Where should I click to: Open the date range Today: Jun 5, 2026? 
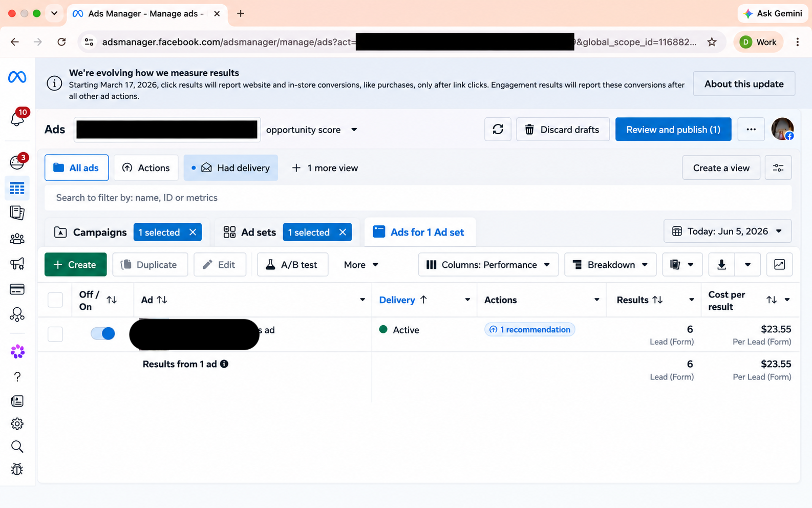[x=727, y=231]
